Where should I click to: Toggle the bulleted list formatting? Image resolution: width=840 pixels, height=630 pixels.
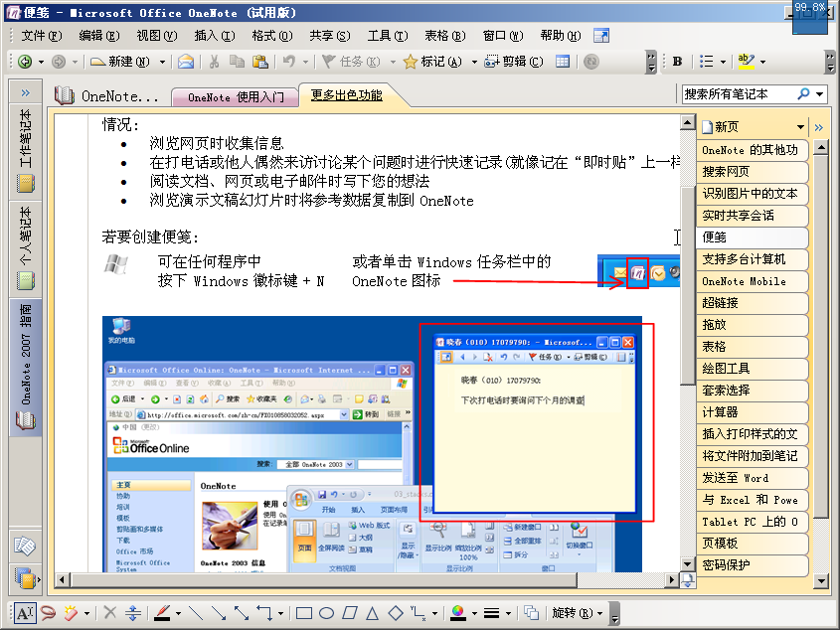pyautogui.click(x=706, y=62)
